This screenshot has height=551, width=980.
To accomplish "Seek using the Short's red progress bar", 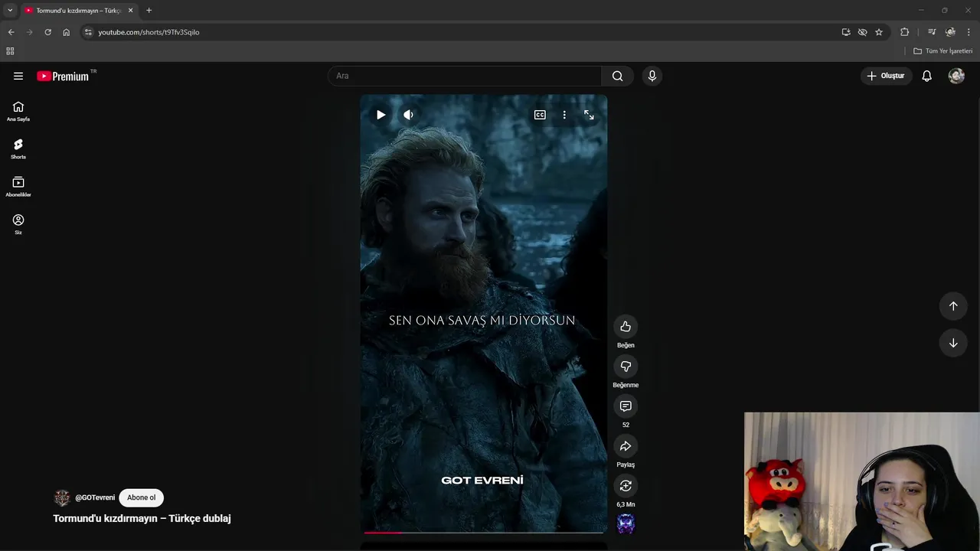I will tap(484, 532).
